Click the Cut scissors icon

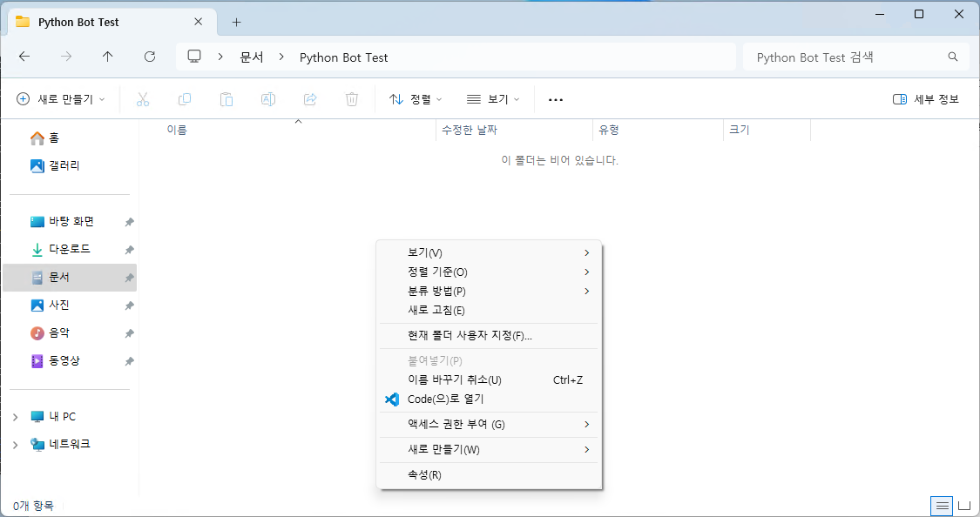[143, 99]
